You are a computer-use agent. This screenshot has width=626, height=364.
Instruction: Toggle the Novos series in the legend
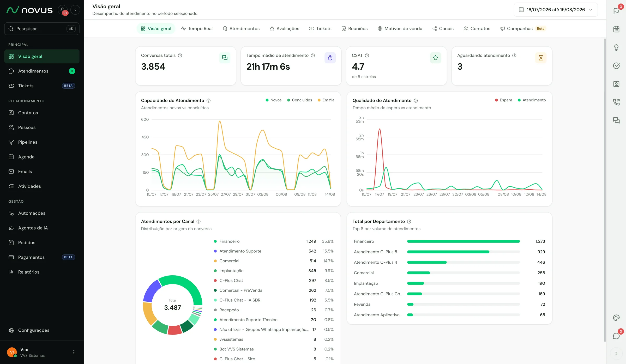click(273, 100)
